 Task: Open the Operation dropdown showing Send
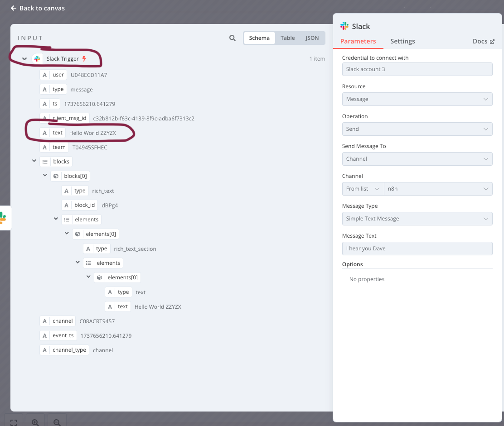[417, 129]
